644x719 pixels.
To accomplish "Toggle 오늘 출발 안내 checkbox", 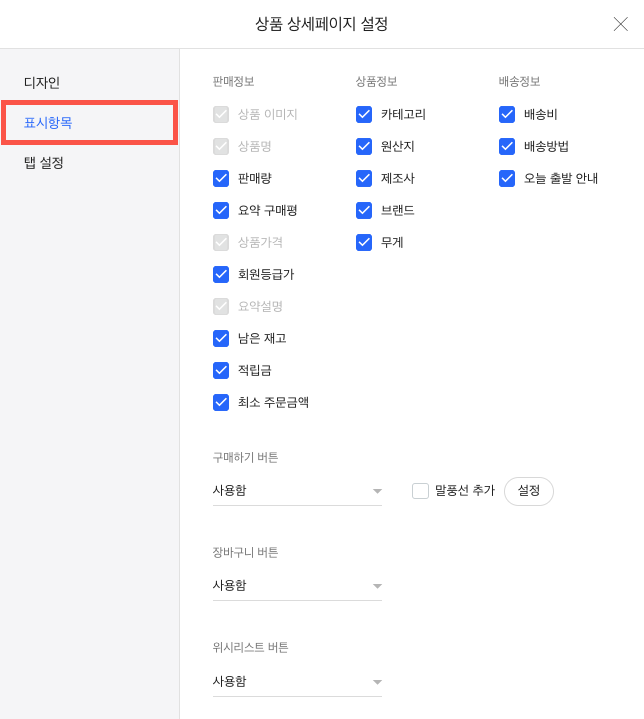I will tap(507, 178).
